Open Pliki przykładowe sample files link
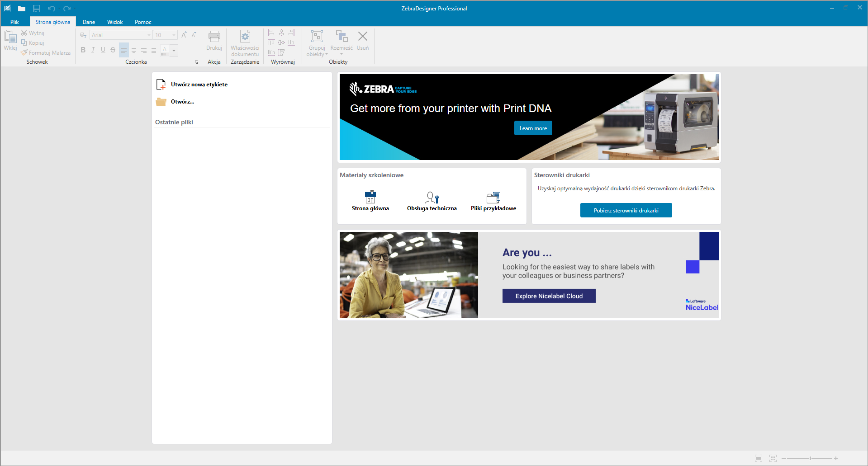This screenshot has height=466, width=868. coord(493,202)
